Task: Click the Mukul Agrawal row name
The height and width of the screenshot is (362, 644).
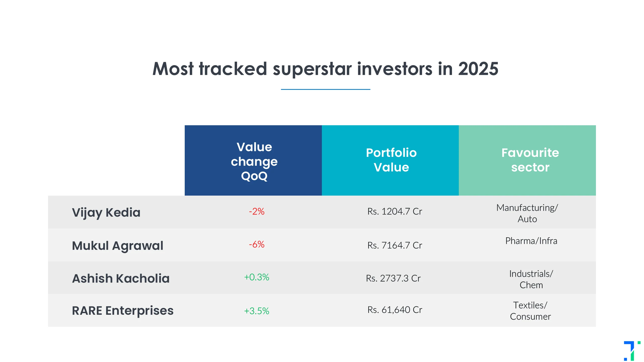Action: click(118, 246)
